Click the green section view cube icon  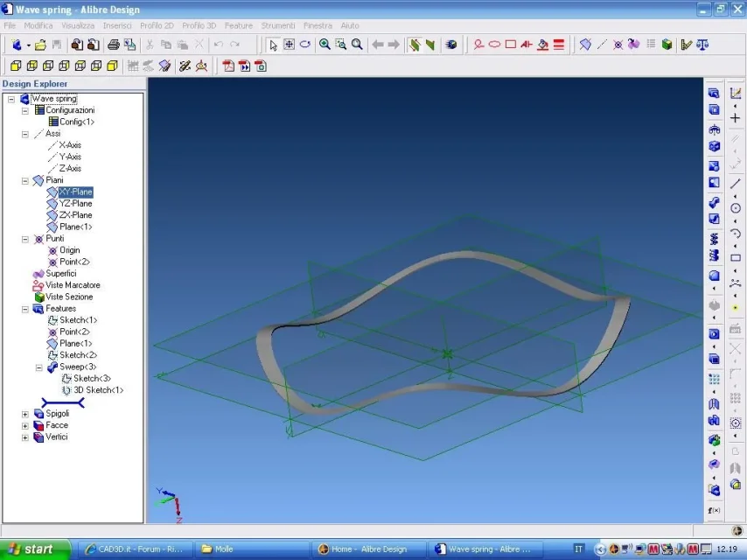[x=667, y=45]
